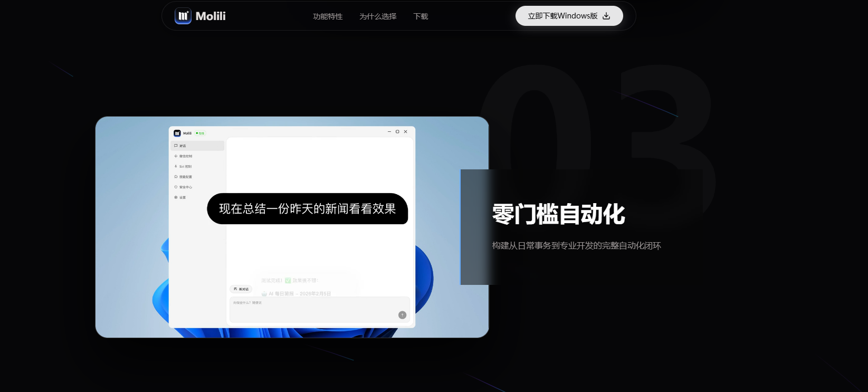Viewport: 868px width, 392px height.
Task: Maximize the demo Molili window
Action: (x=397, y=132)
